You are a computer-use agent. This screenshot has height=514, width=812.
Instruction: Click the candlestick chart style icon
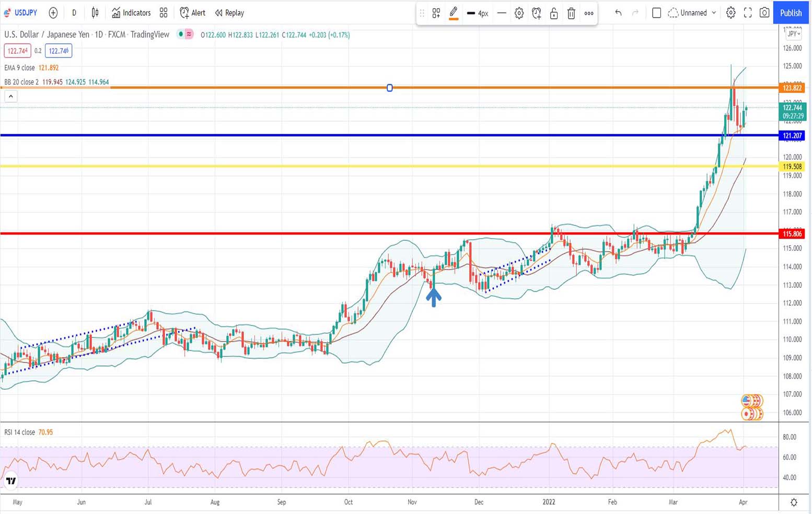95,13
